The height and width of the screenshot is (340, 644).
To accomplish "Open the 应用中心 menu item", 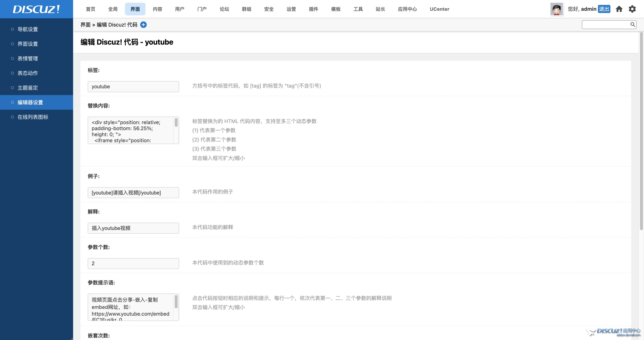I will point(407,9).
